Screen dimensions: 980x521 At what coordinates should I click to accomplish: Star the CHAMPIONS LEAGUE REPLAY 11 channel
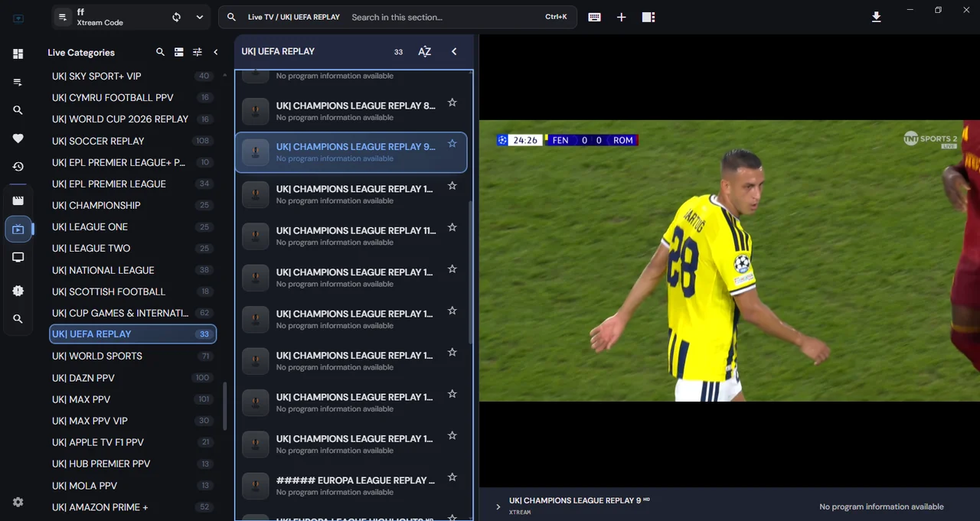(452, 227)
